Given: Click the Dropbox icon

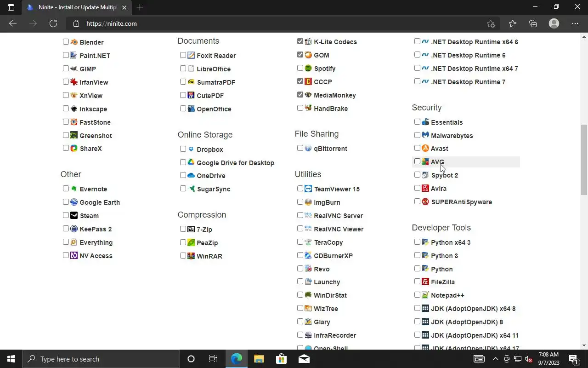Looking at the screenshot, I should pyautogui.click(x=191, y=149).
